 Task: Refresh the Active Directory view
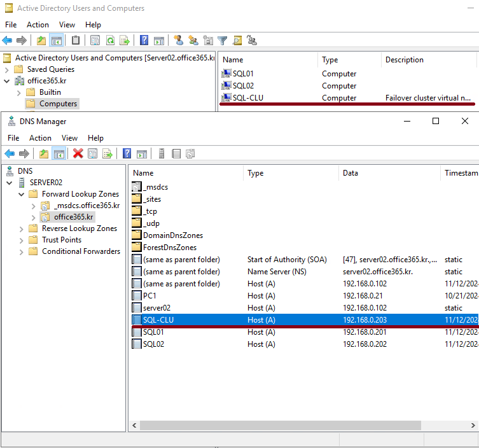(110, 40)
